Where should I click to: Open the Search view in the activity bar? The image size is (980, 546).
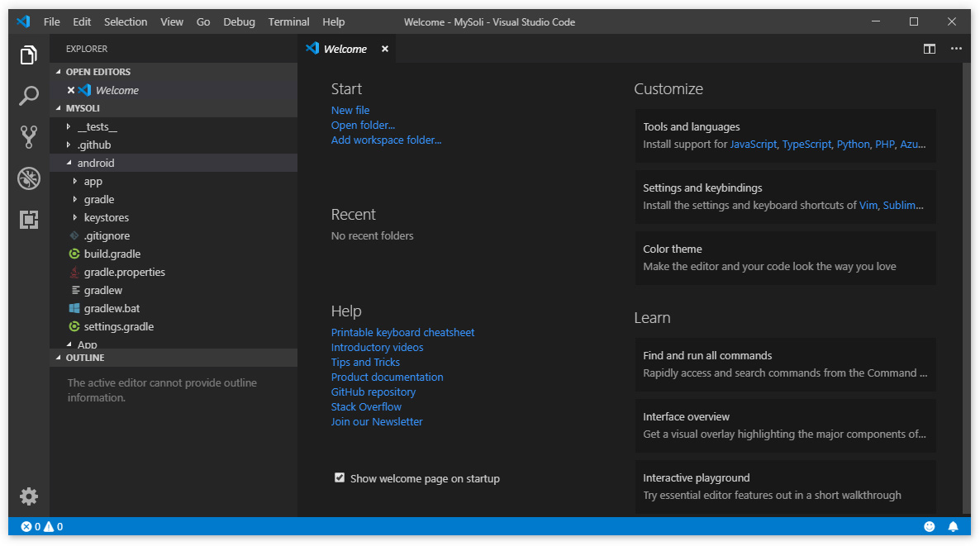point(29,96)
